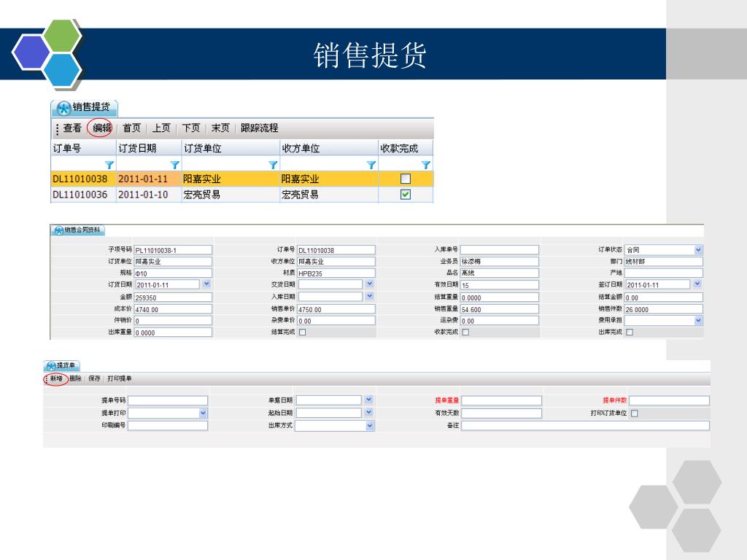
Task: Filter the 订单号 column
Action: point(109,165)
